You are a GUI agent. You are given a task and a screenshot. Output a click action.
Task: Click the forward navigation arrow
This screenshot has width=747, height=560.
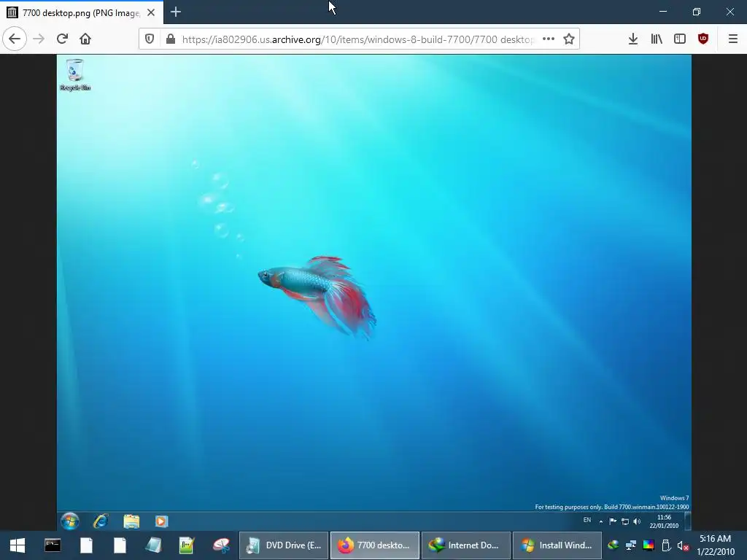39,39
